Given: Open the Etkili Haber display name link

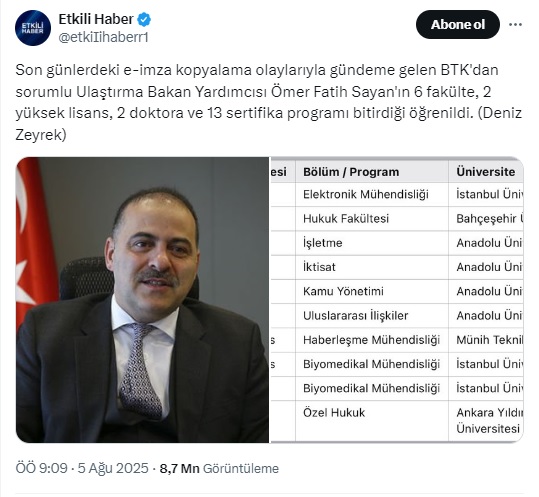Looking at the screenshot, I should pos(96,19).
